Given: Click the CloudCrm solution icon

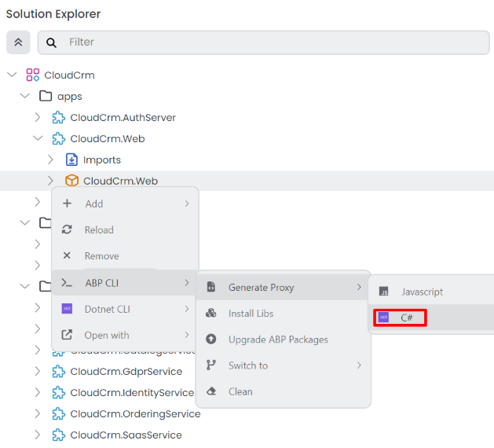Looking at the screenshot, I should [32, 75].
